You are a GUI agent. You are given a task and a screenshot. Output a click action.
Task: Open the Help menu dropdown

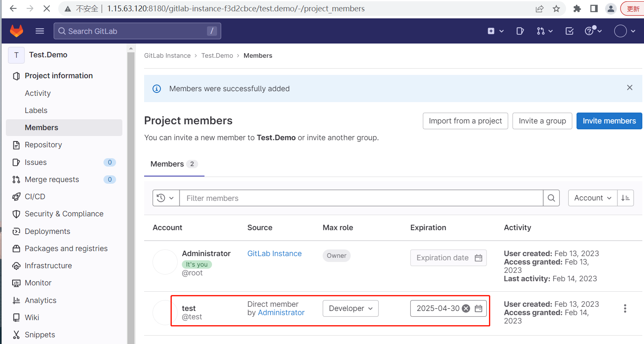coord(593,31)
